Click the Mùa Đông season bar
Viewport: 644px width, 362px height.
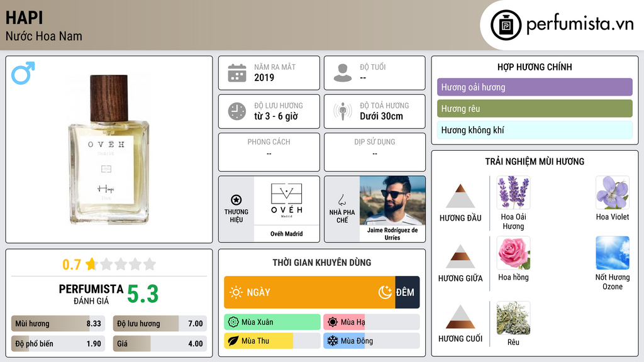371,341
